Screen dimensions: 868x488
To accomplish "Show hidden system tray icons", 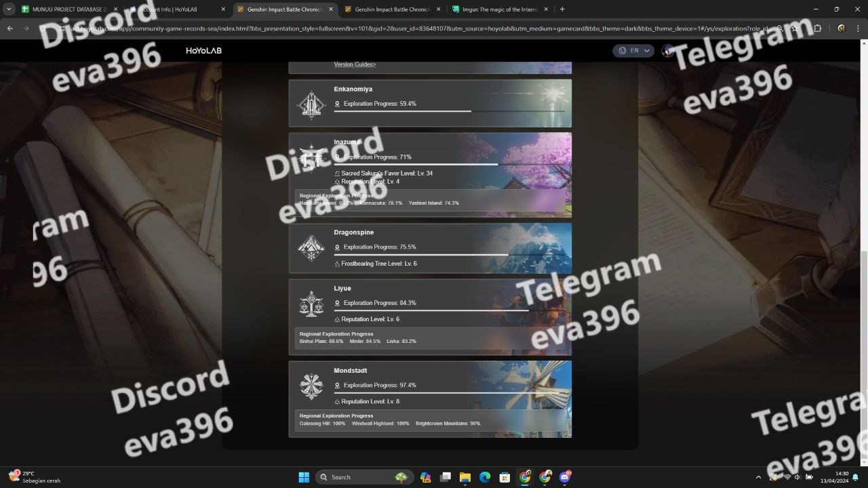I will [x=758, y=477].
